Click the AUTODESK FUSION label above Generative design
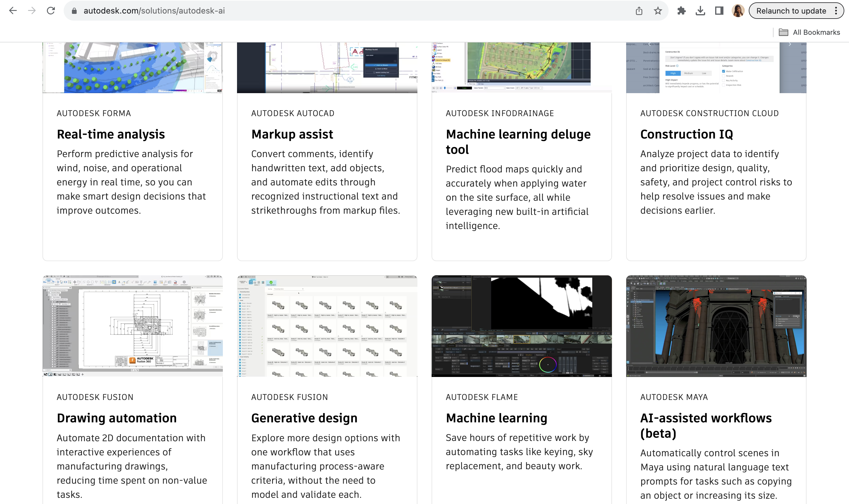This screenshot has height=504, width=849. [290, 397]
